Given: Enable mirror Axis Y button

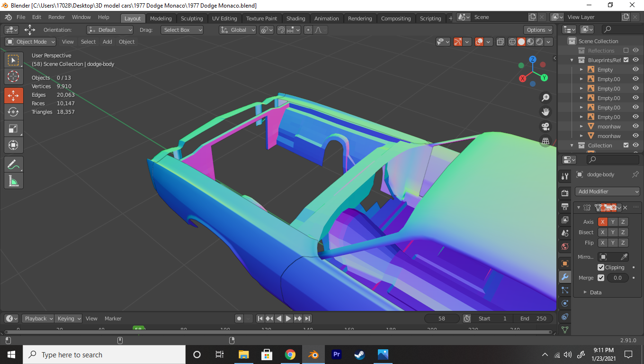Looking at the screenshot, I should click(613, 222).
